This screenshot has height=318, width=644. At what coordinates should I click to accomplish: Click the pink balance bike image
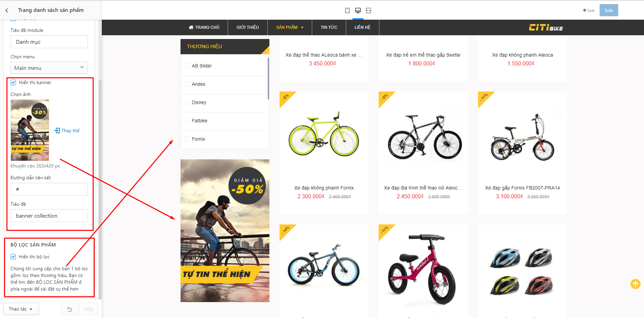pyautogui.click(x=422, y=270)
